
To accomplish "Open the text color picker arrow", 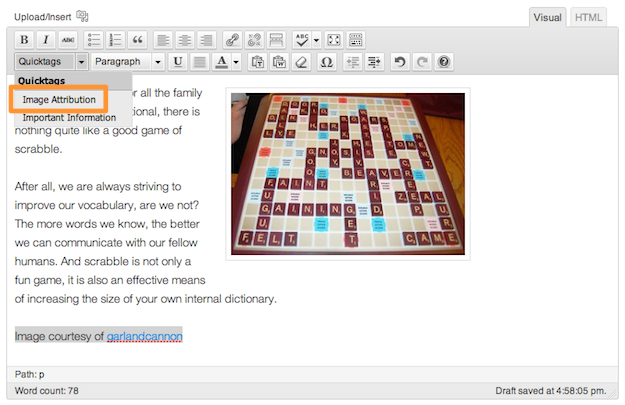I will point(236,62).
